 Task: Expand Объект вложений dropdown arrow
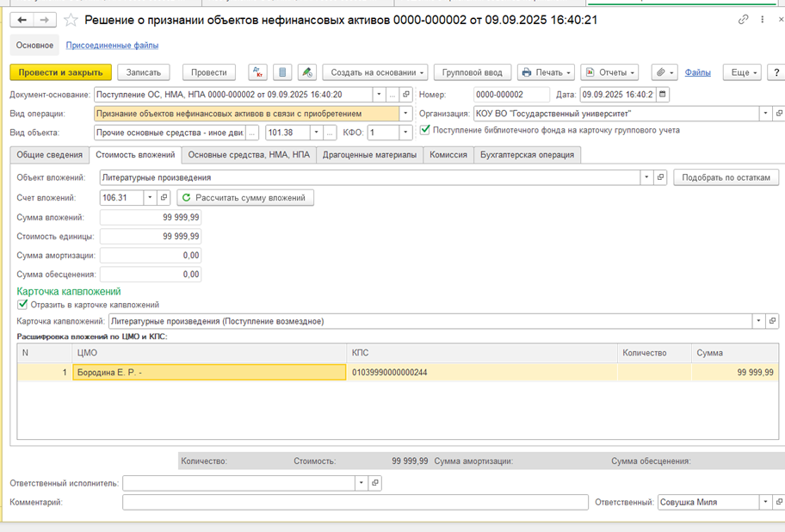pos(646,177)
